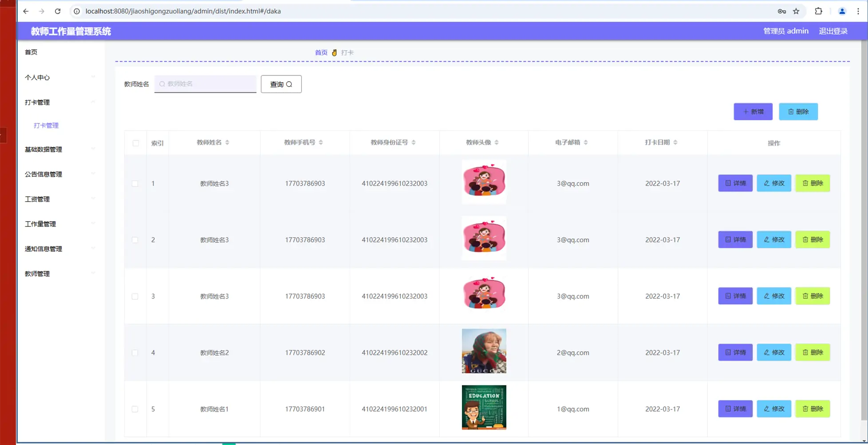Bookmark this page with the star icon
Viewport: 868px width, 445px height.
(796, 11)
